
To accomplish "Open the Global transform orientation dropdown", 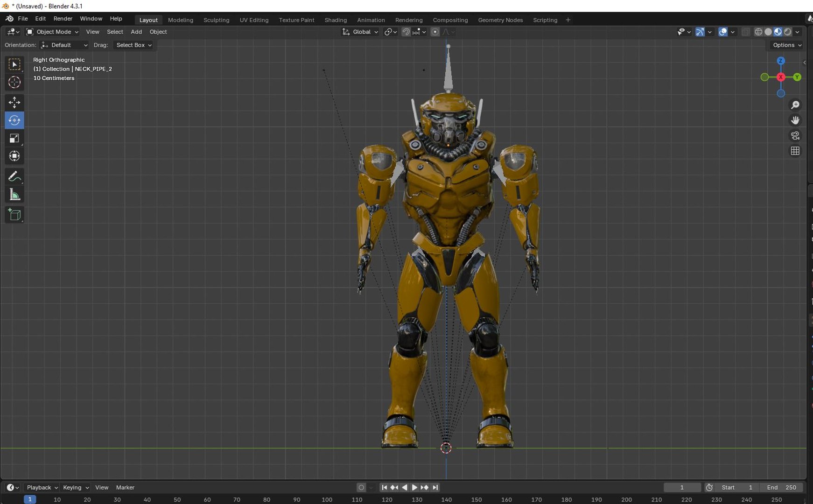I will [x=360, y=32].
